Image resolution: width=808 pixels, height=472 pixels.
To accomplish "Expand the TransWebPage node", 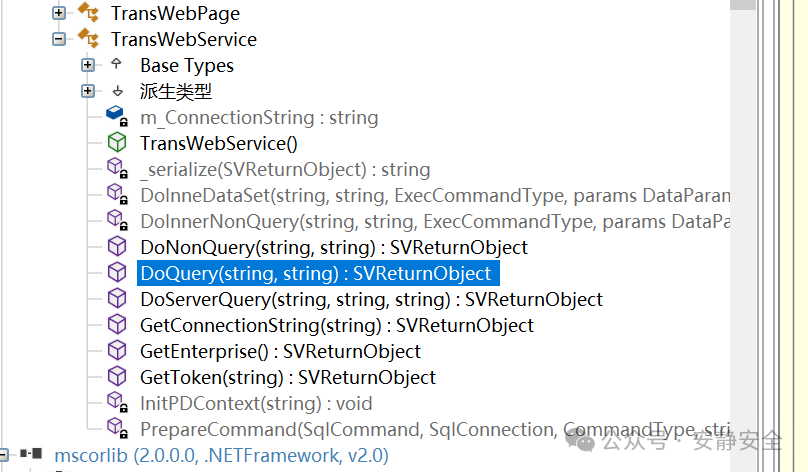I will 59,12.
